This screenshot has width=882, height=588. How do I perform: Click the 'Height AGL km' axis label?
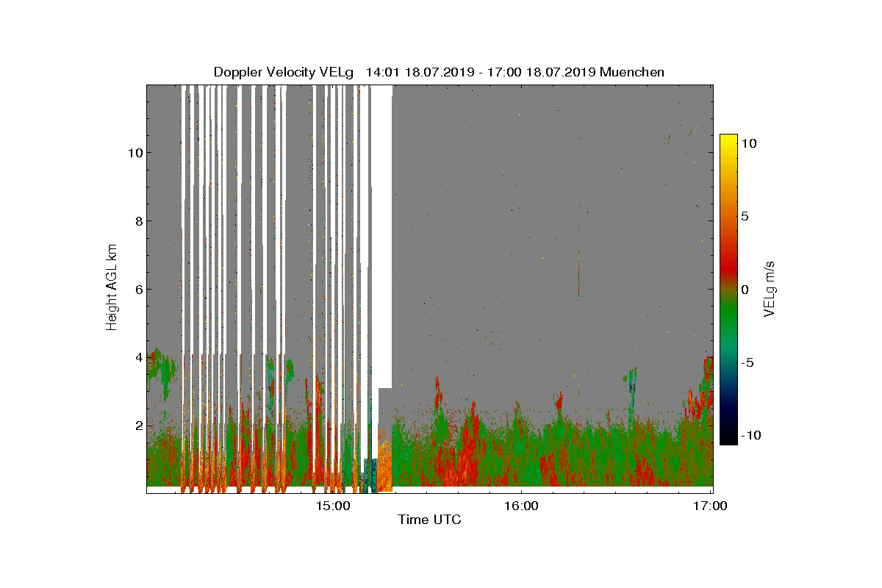point(112,287)
